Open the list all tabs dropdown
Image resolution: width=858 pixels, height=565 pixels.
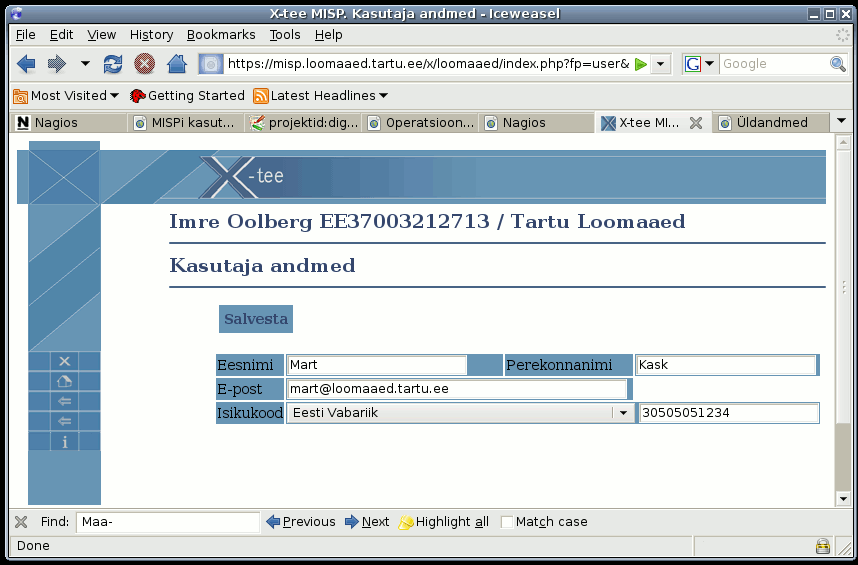(842, 121)
